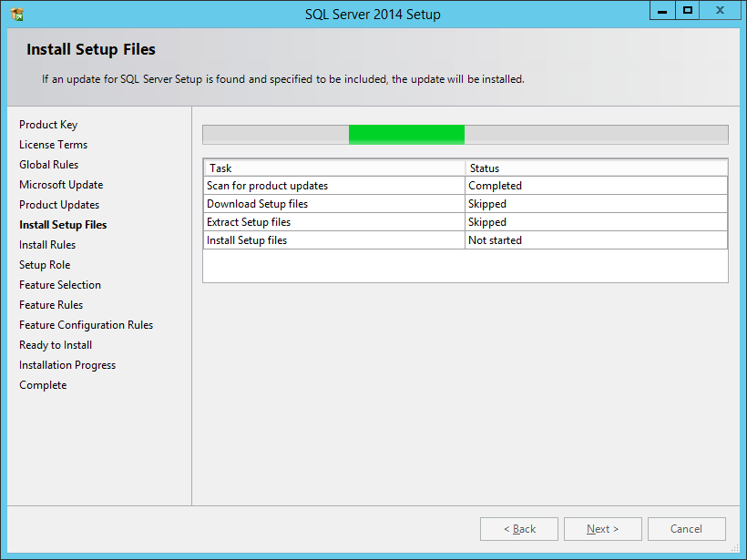
Task: Click the SQL Server Setup title bar icon
Action: pyautogui.click(x=16, y=14)
